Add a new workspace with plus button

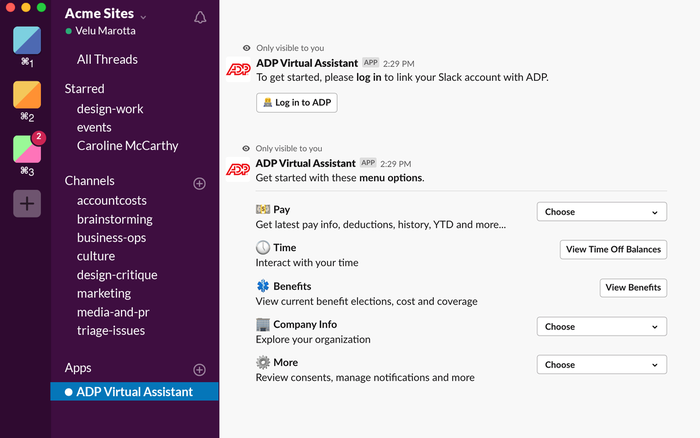[27, 204]
